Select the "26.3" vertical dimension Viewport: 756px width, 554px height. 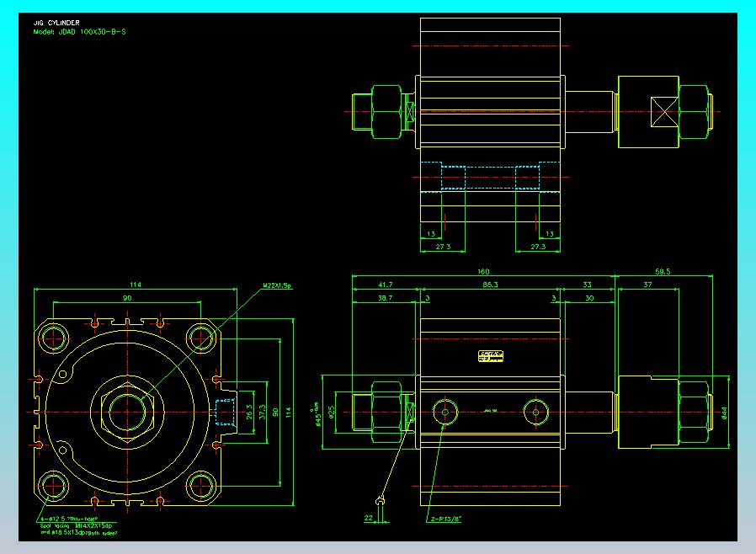point(249,412)
